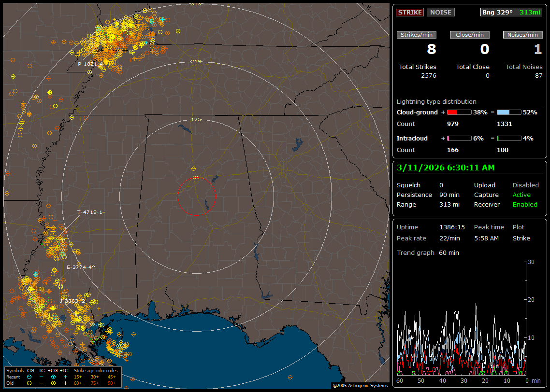Select the P-1821 storm cell label
Screen dimensions: 550x392
90,64
